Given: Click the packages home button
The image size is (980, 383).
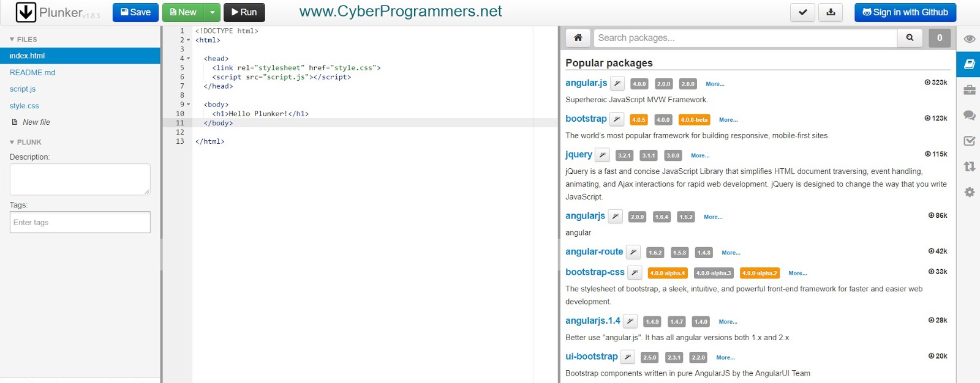Looking at the screenshot, I should coord(578,38).
